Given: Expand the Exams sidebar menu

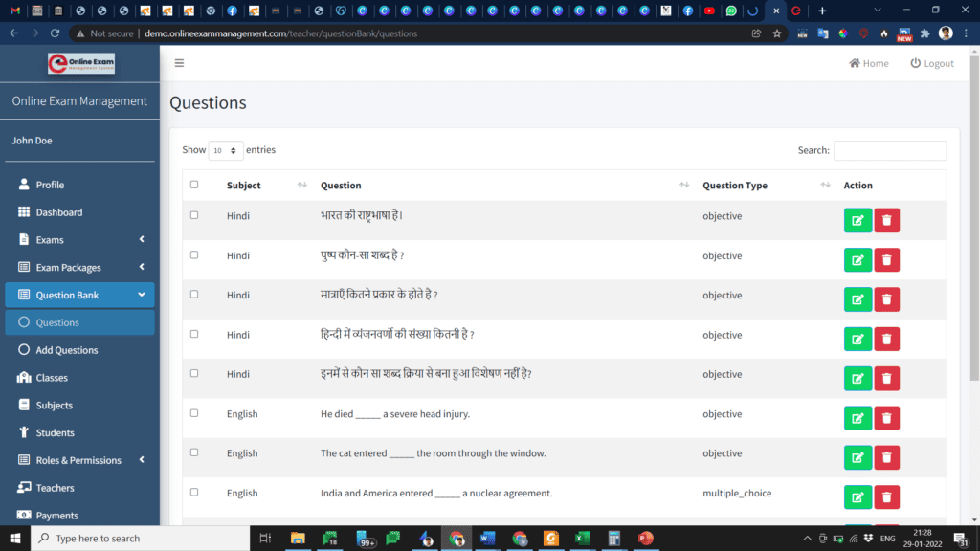Looking at the screenshot, I should click(51, 239).
